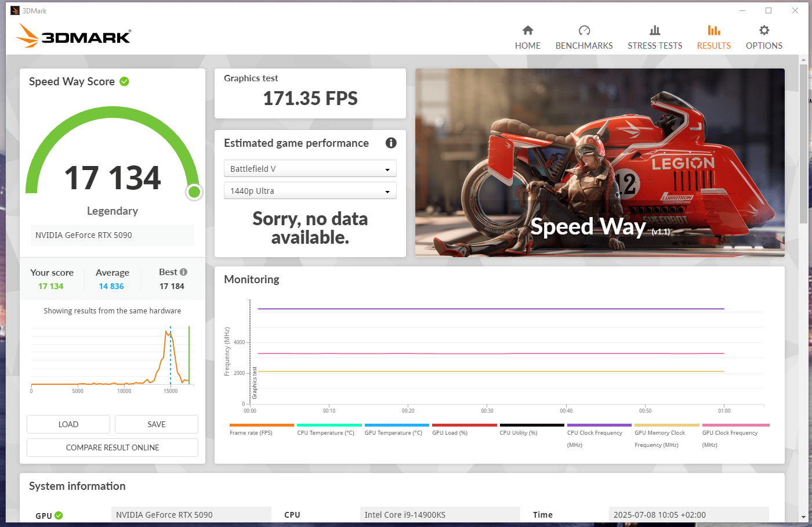Click the scrollbar up arrow
This screenshot has width=812, height=527.
tap(803, 59)
